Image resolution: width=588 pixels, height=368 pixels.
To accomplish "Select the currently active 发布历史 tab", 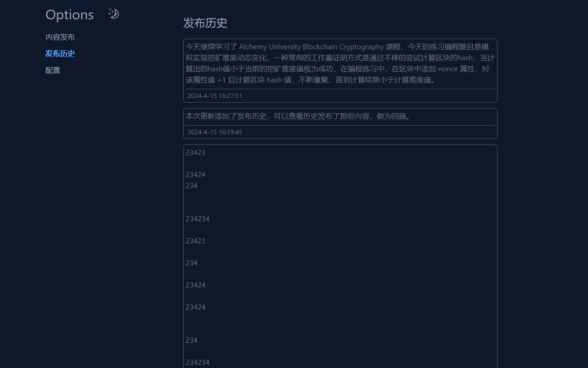I will tap(60, 53).
